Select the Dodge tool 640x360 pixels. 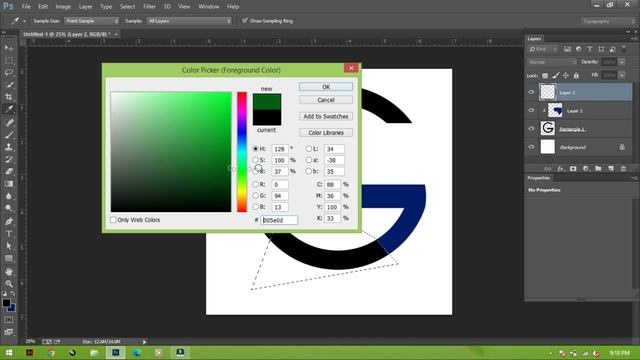pyautogui.click(x=9, y=208)
